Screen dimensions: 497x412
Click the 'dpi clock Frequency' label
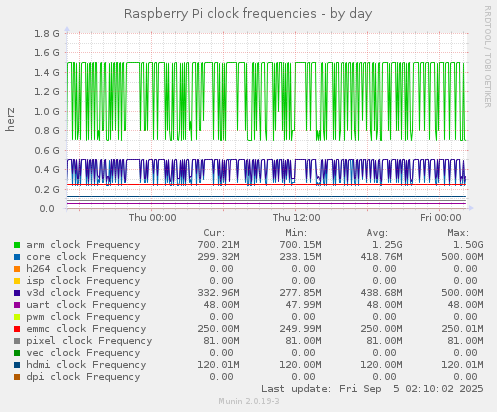(83, 377)
